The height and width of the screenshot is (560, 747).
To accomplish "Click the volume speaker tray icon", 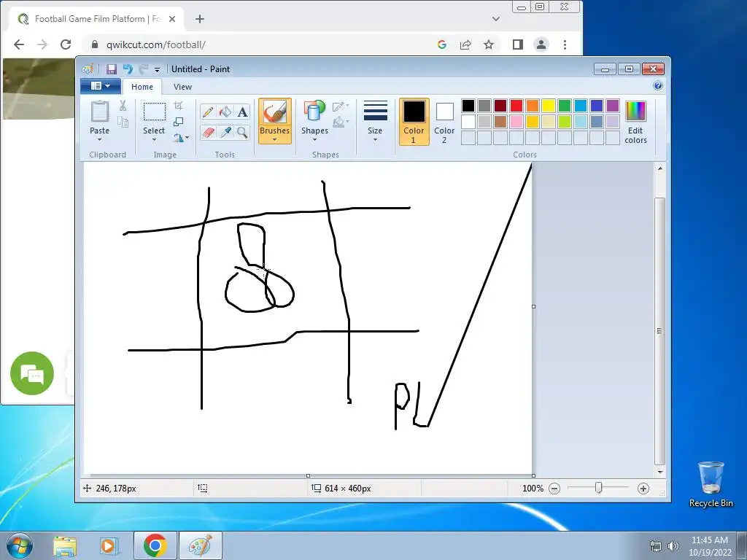I will click(x=673, y=546).
